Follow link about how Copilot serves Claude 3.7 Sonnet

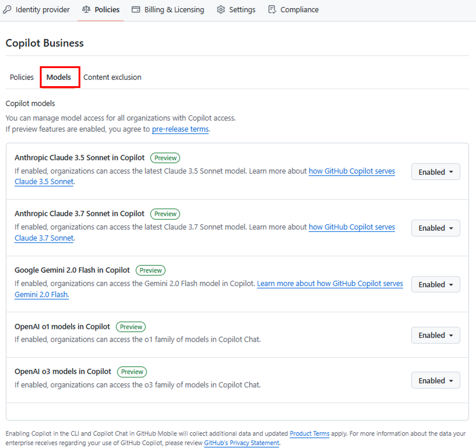click(351, 227)
